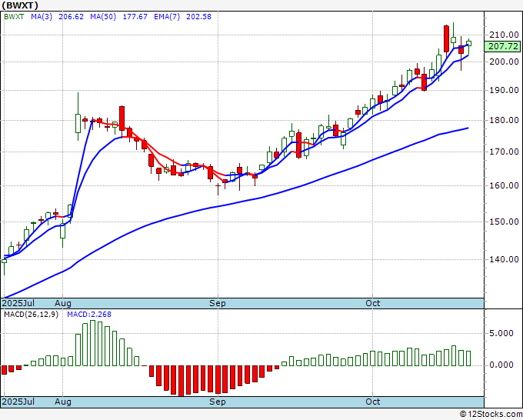Click the deepest red MACD histogram bar

pyautogui.click(x=181, y=381)
